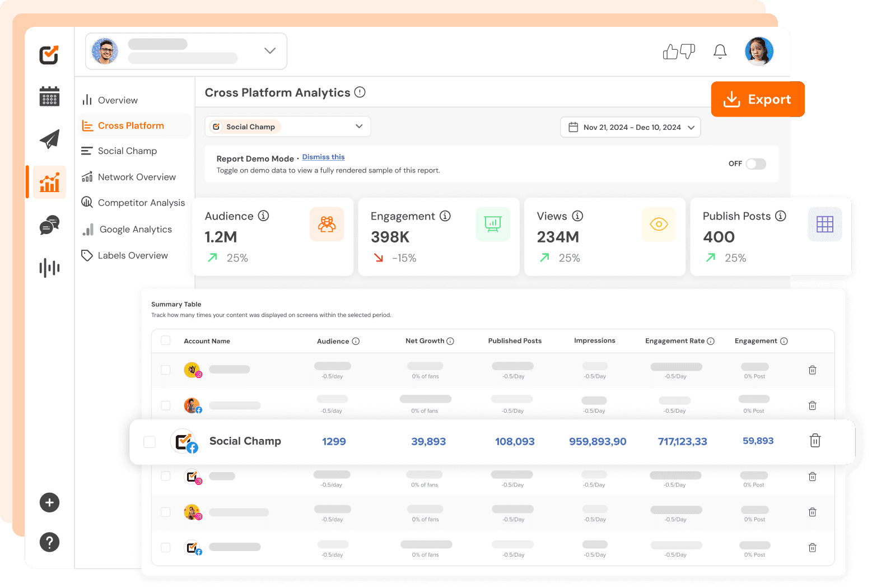The image size is (872, 588).
Task: Expand the date range picker
Action: [630, 127]
